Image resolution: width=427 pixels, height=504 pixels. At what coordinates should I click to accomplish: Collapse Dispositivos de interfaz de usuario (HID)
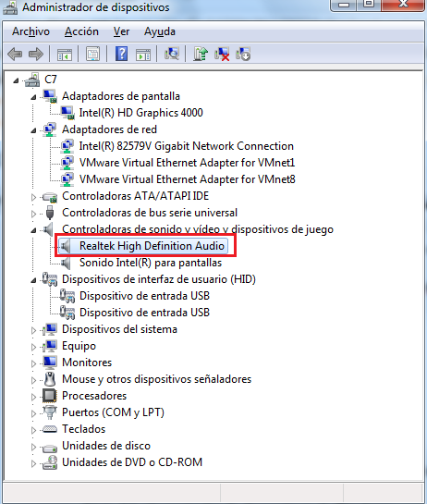tap(33, 280)
